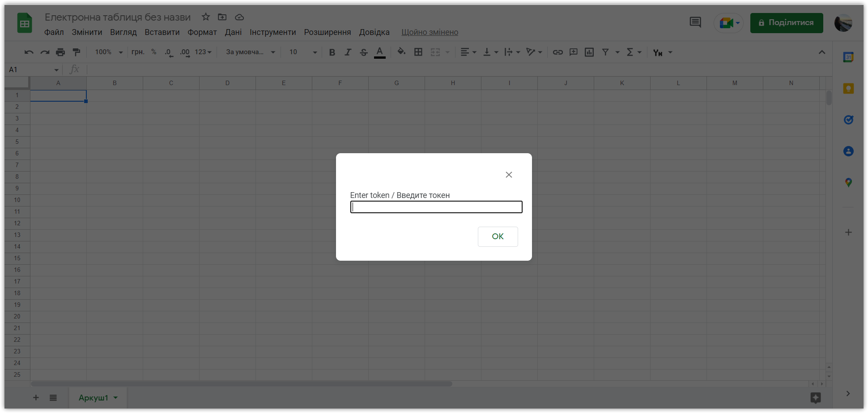Screen dimensions: 868x413
Task: Open the font size dropdown
Action: pyautogui.click(x=303, y=52)
